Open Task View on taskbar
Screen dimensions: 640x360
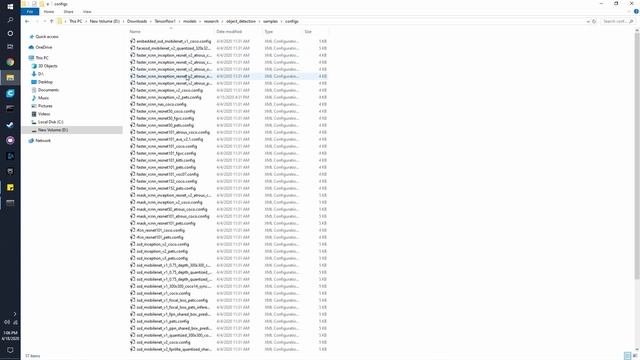(10, 47)
